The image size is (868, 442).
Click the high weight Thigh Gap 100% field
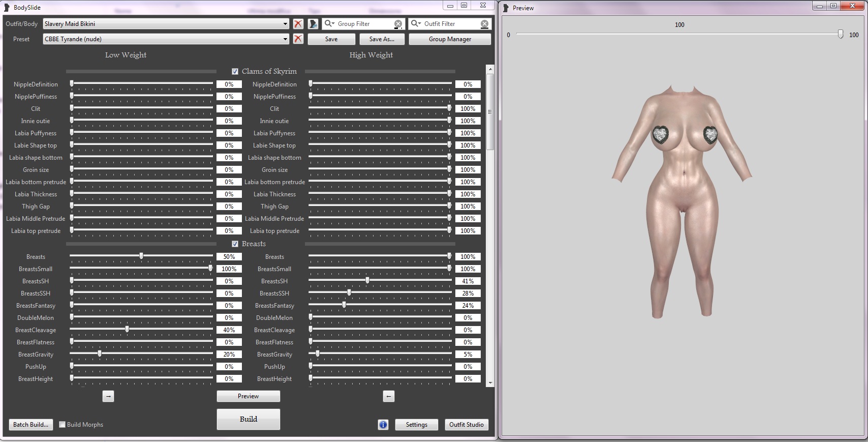468,207
